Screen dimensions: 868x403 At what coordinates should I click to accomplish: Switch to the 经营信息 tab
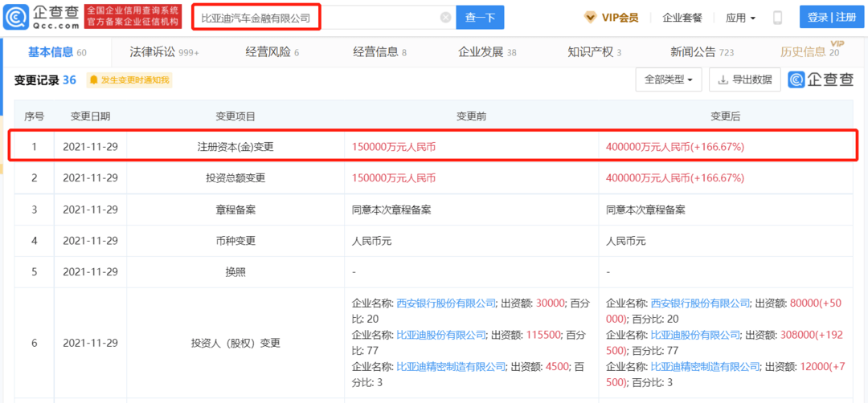pyautogui.click(x=379, y=52)
